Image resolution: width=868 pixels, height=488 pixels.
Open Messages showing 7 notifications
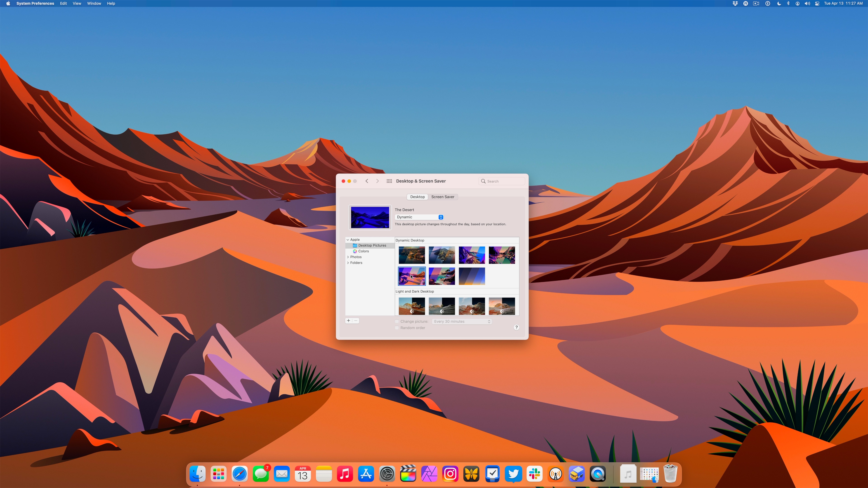pyautogui.click(x=261, y=474)
